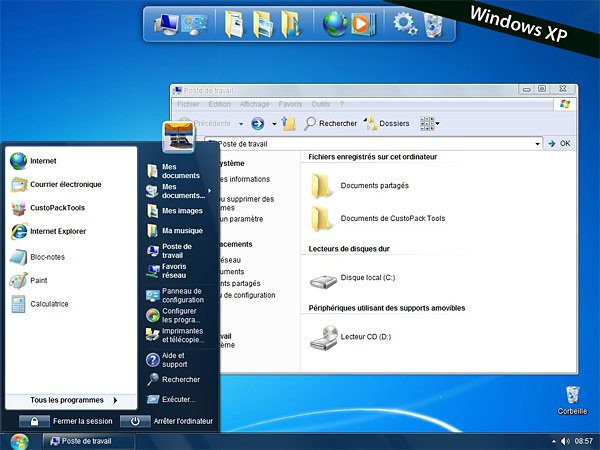Click Arrêter l'ordinateur button
The height and width of the screenshot is (450, 600).
[x=166, y=421]
